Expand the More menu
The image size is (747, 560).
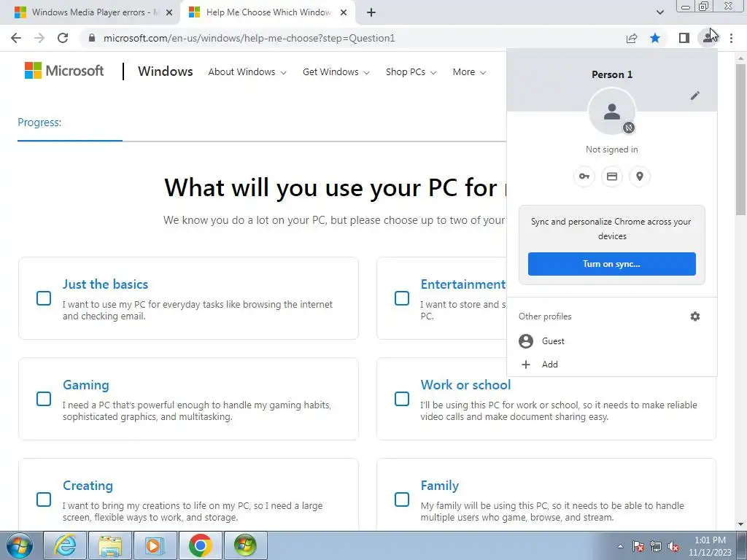coord(469,72)
